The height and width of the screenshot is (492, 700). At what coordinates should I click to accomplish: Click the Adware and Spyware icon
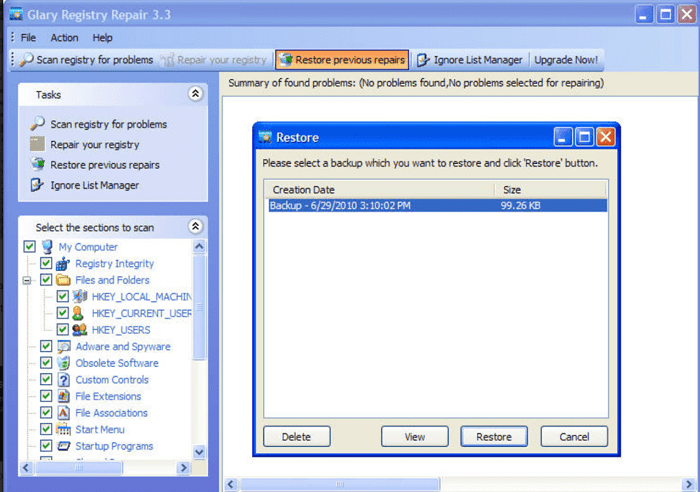(63, 346)
